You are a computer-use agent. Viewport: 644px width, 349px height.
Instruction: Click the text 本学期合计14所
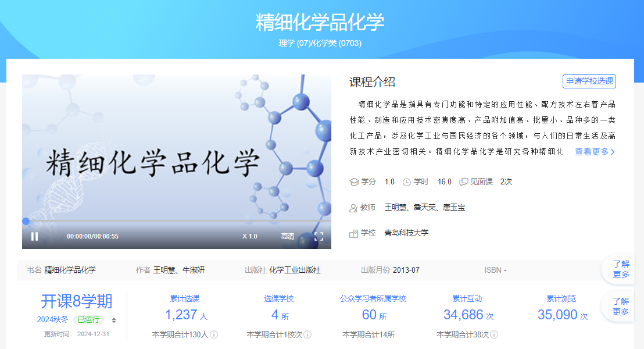[x=368, y=334]
